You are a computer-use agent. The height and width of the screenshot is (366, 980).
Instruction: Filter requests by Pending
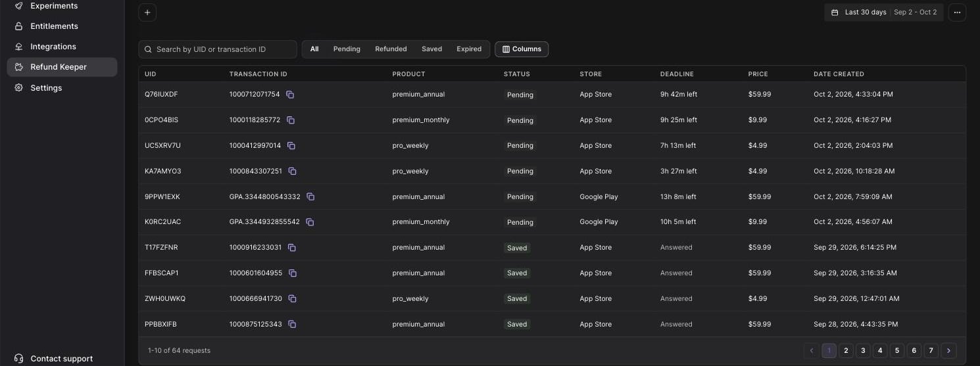pyautogui.click(x=347, y=49)
